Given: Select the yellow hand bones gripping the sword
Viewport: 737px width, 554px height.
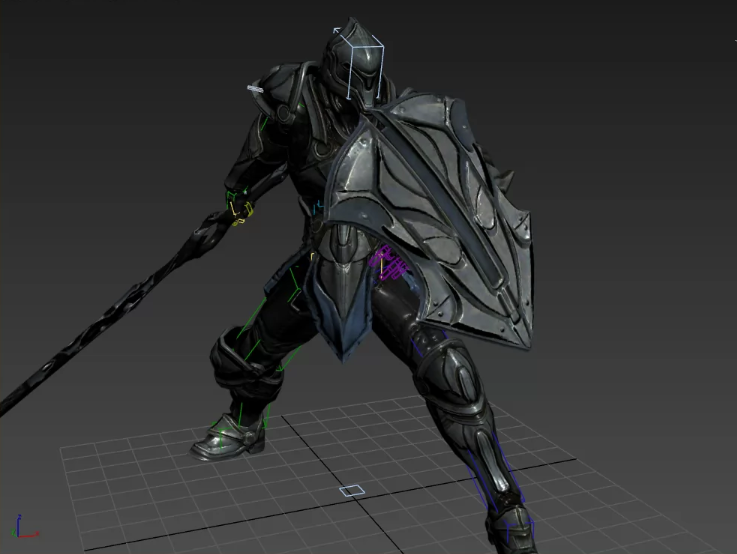Looking at the screenshot, I should (x=241, y=212).
